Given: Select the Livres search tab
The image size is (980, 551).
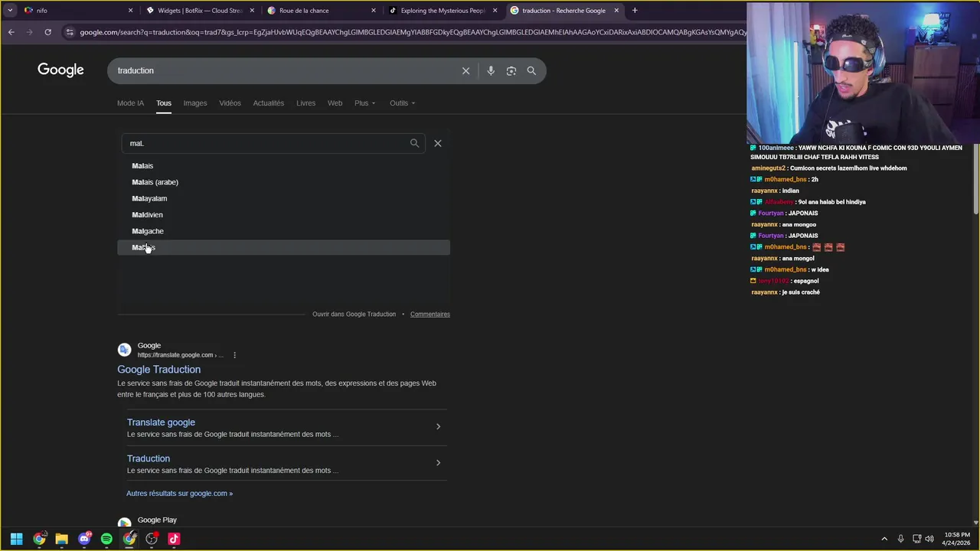Looking at the screenshot, I should [305, 103].
